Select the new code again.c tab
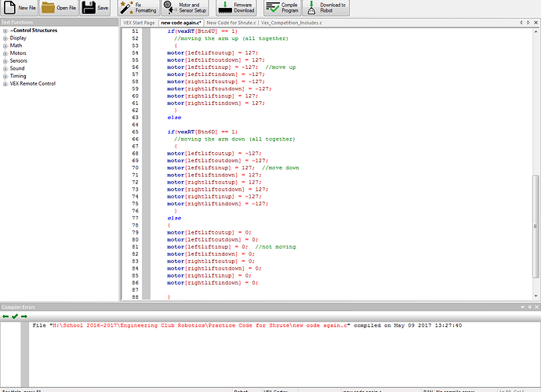This screenshot has width=541, height=392. 181,23
